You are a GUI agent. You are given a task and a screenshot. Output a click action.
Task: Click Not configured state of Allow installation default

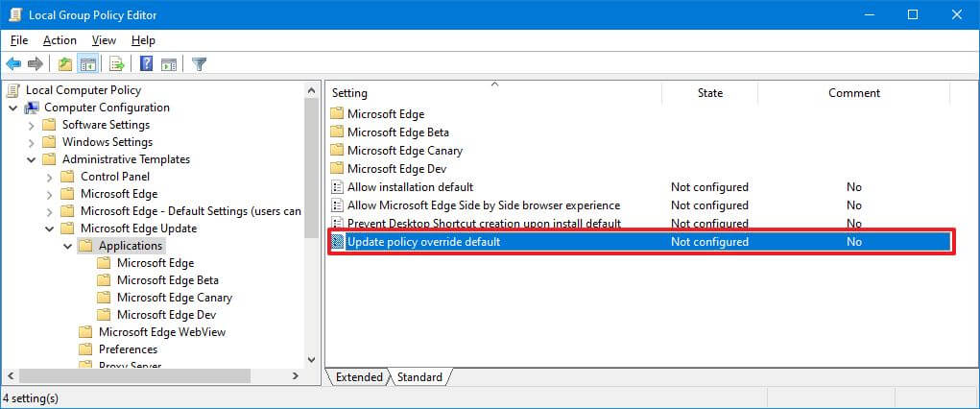point(709,187)
